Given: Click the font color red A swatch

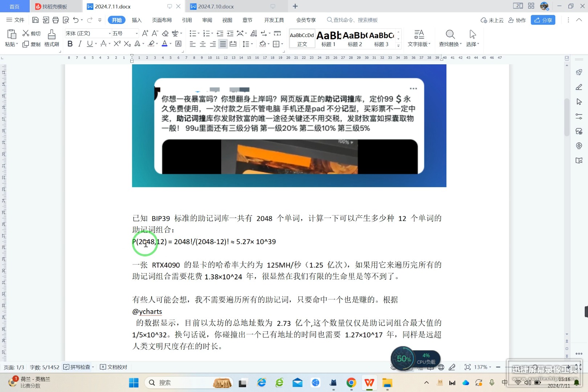Looking at the screenshot, I should coord(164,44).
